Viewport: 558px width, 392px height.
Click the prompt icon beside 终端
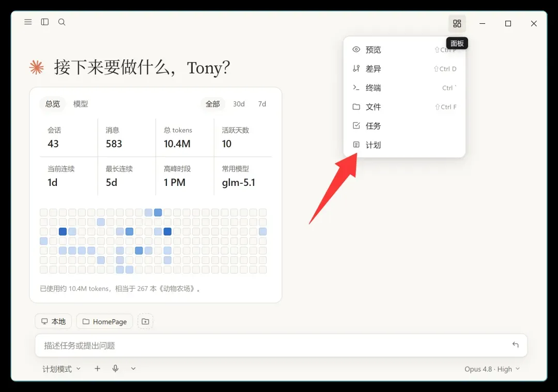(x=356, y=87)
